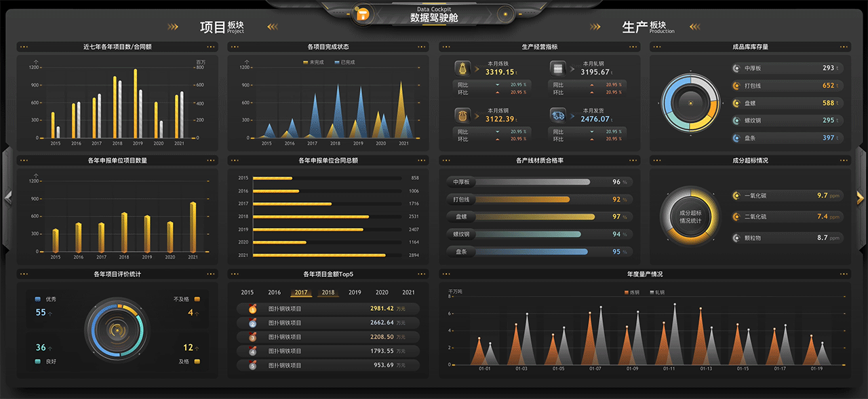The width and height of the screenshot is (868, 399).
Task: Select the 2021 year tab
Action: pyautogui.click(x=408, y=292)
